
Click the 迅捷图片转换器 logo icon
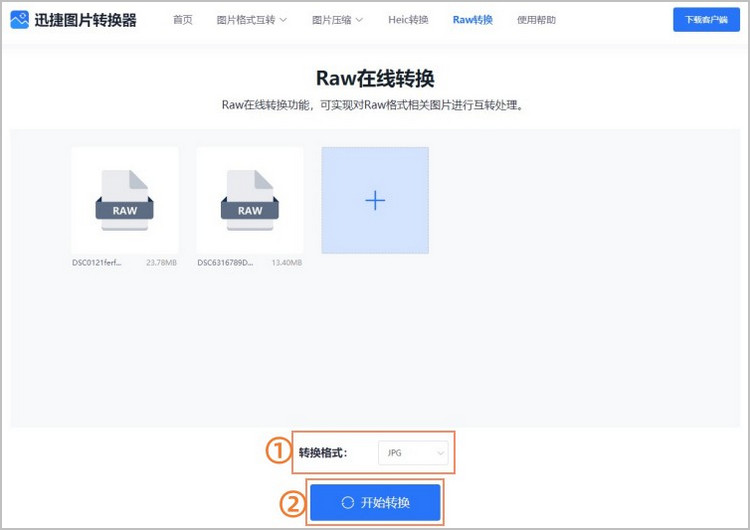[x=19, y=20]
